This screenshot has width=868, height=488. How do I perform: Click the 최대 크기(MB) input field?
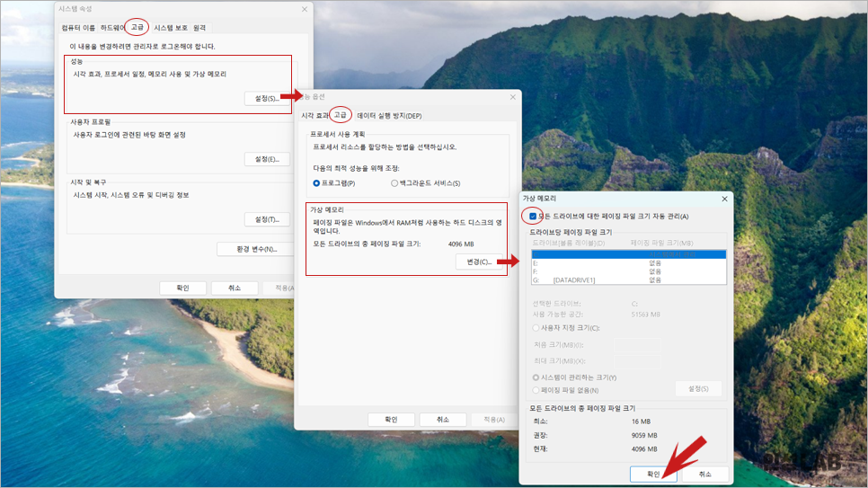click(x=637, y=361)
